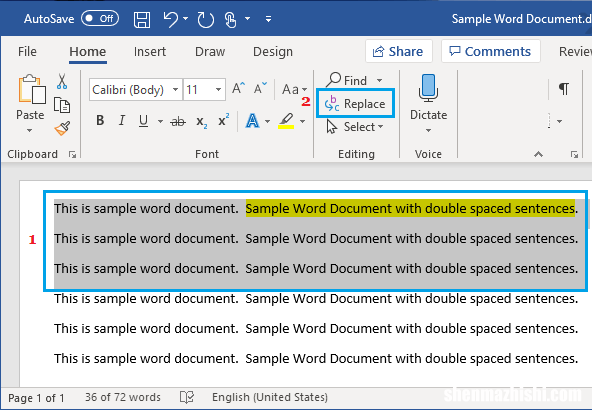This screenshot has height=410, width=592.
Task: Toggle the AutoSave switch
Action: (x=100, y=18)
